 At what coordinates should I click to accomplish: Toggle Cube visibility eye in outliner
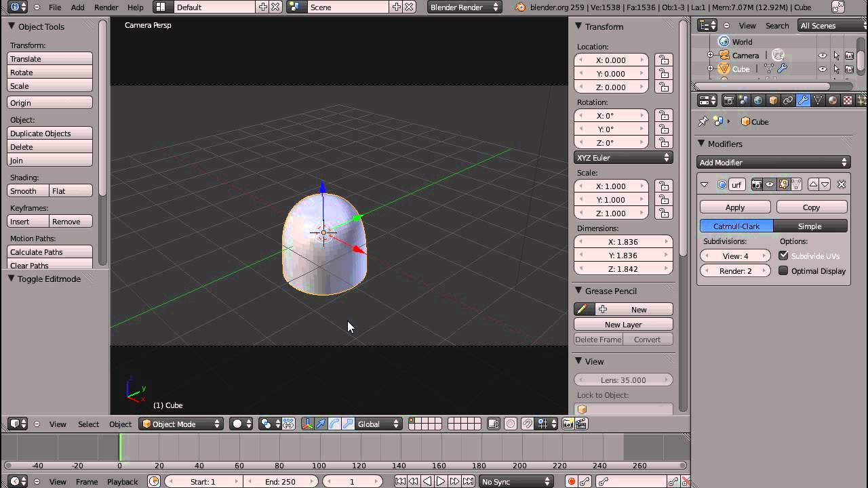coord(823,69)
